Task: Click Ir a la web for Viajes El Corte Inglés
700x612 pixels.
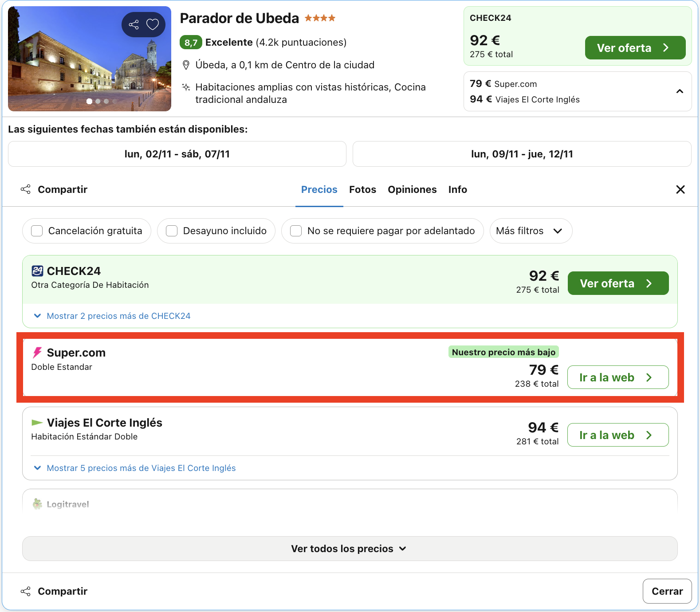Action: click(618, 435)
